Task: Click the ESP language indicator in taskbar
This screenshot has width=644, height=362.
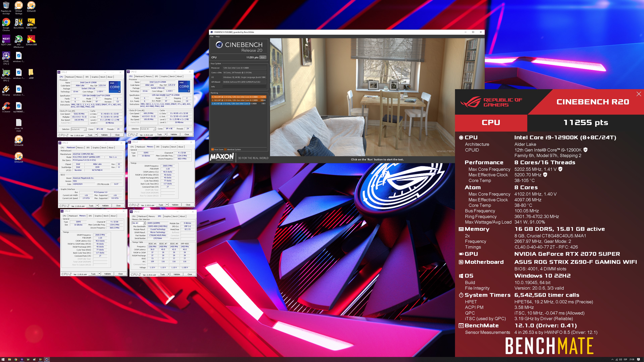Action: point(626,359)
